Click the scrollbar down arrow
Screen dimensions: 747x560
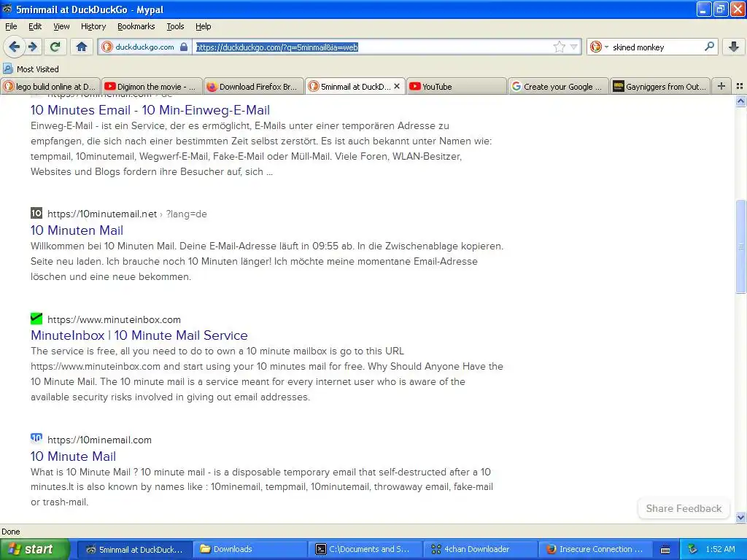coord(740,517)
